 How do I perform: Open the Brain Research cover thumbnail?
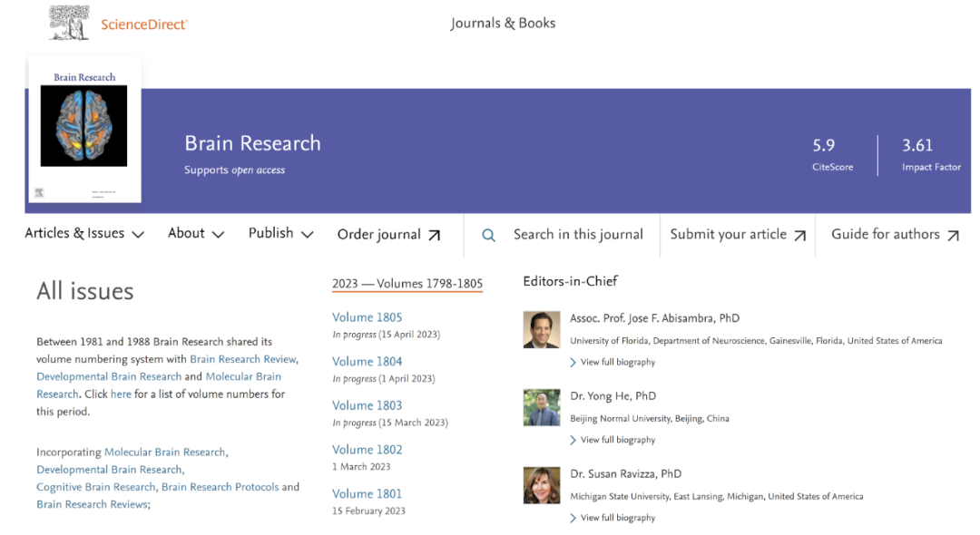(84, 130)
